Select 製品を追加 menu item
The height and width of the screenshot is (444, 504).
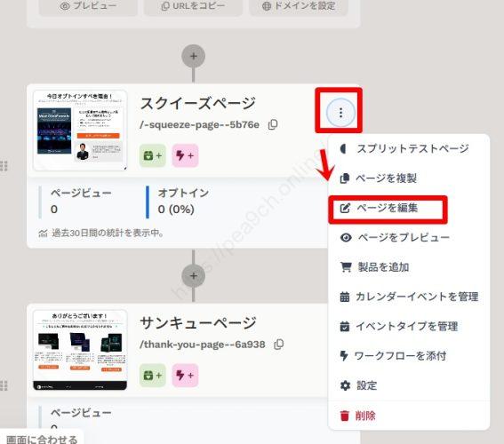(375, 267)
